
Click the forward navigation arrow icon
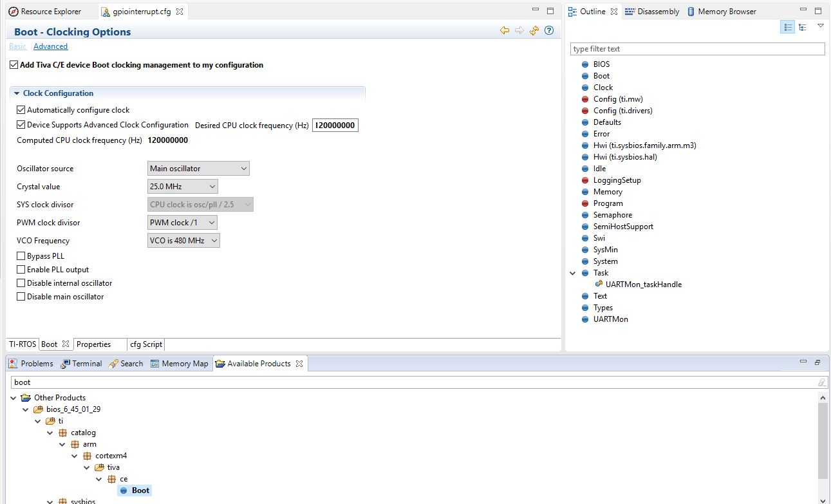click(519, 31)
